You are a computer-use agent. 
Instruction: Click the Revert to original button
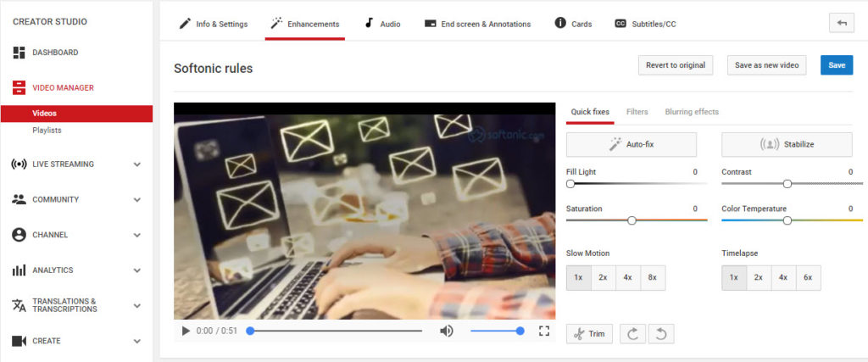(675, 65)
